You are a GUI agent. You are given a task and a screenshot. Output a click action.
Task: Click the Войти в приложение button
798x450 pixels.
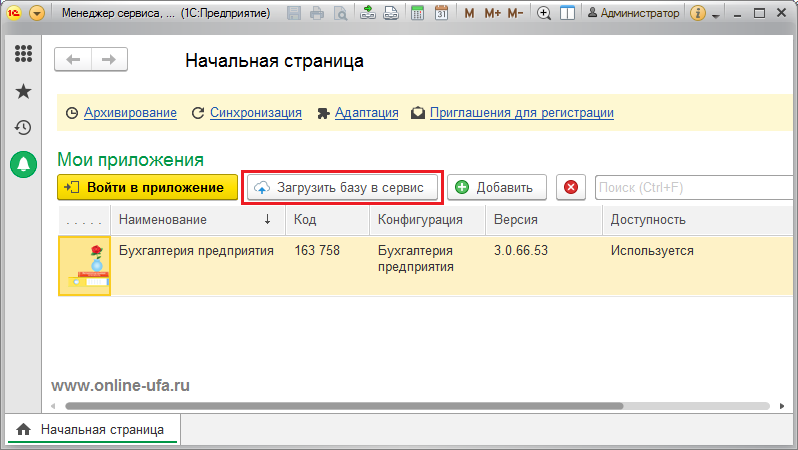click(x=148, y=187)
